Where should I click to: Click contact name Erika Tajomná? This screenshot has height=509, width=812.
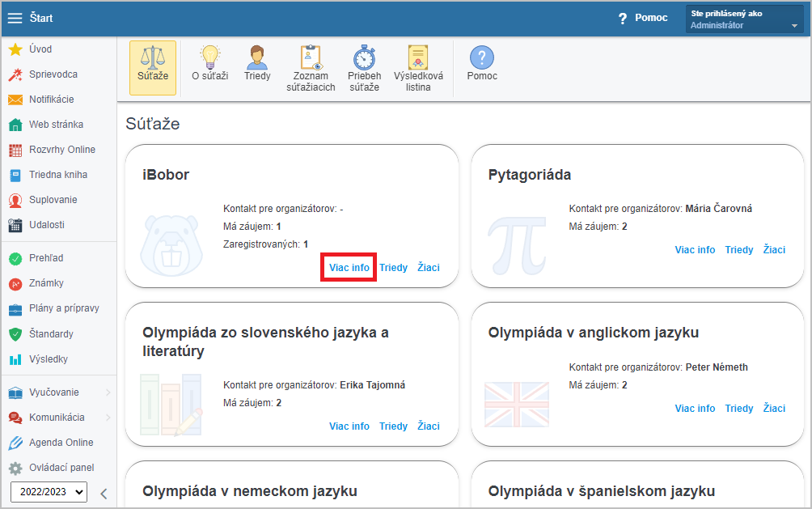tap(372, 384)
